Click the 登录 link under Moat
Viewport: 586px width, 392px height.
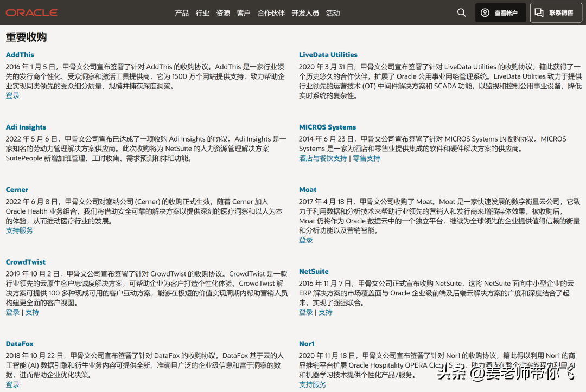tap(306, 240)
